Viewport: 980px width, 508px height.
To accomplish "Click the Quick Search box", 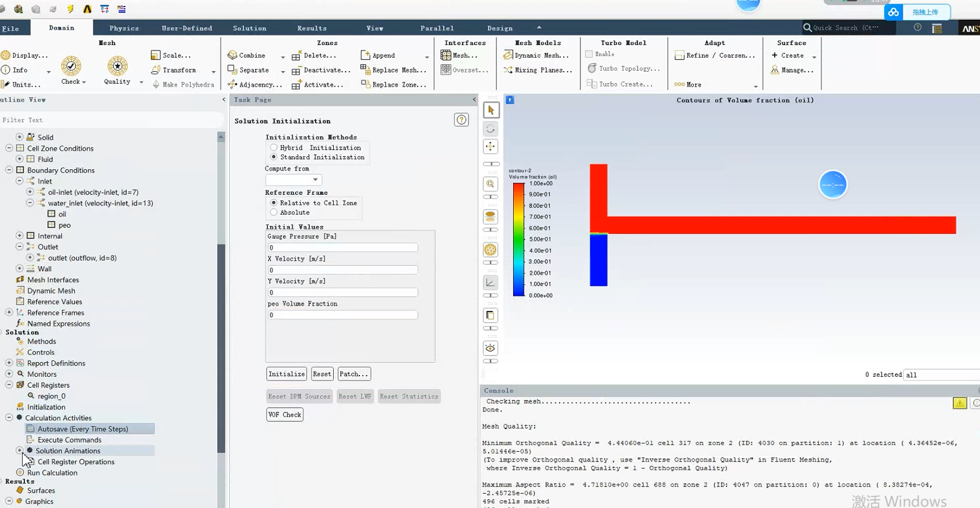I will 848,28.
